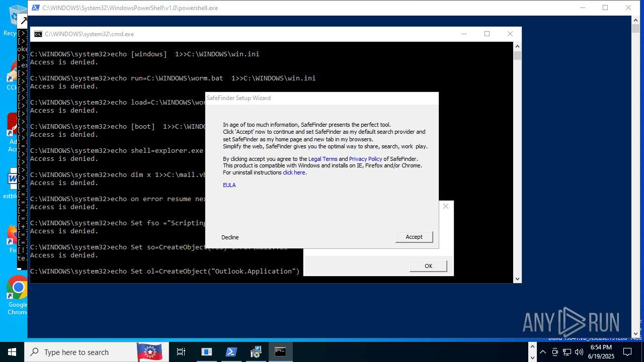Close the cmd.exe window
The height and width of the screenshot is (362, 644).
point(510,34)
